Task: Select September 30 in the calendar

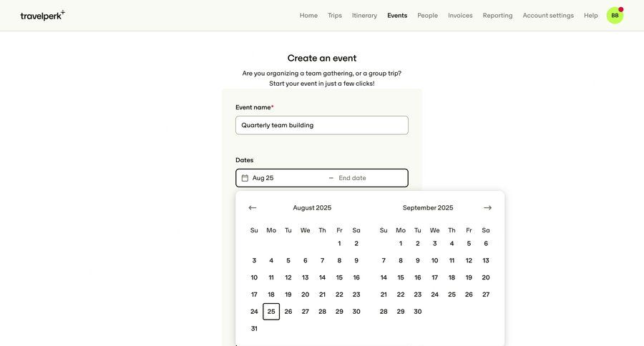Action: (x=418, y=312)
